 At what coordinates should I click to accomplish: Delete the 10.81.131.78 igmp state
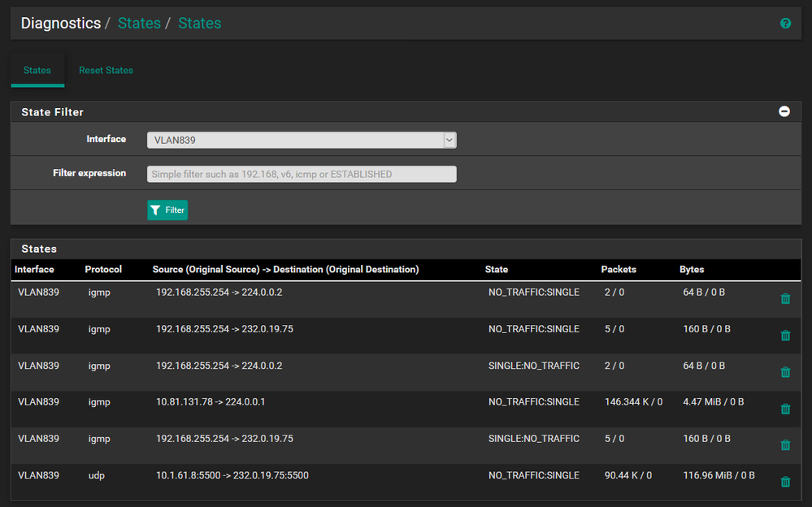pyautogui.click(x=785, y=409)
